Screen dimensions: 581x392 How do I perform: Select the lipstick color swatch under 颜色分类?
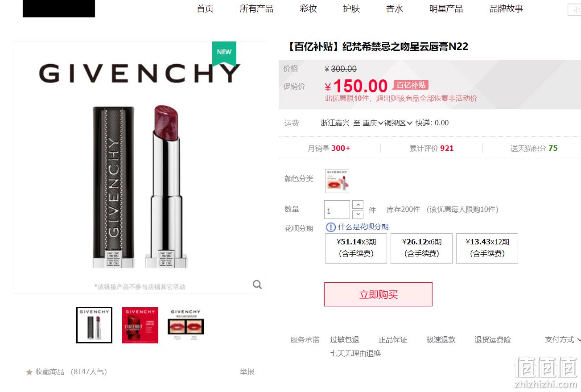tap(337, 181)
